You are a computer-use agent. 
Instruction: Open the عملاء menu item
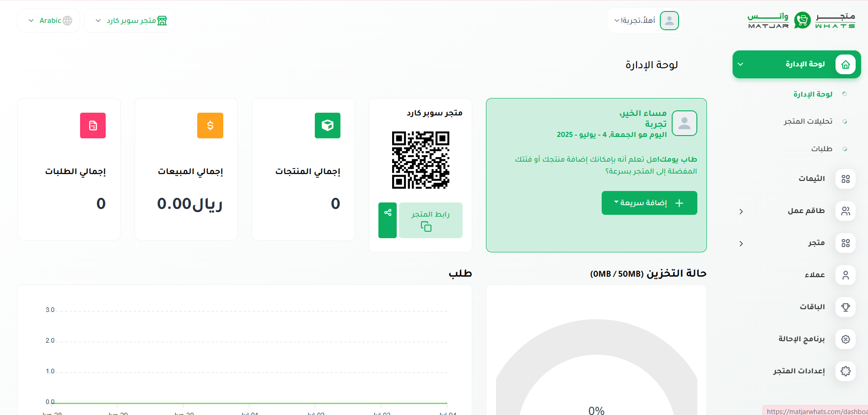(815, 275)
